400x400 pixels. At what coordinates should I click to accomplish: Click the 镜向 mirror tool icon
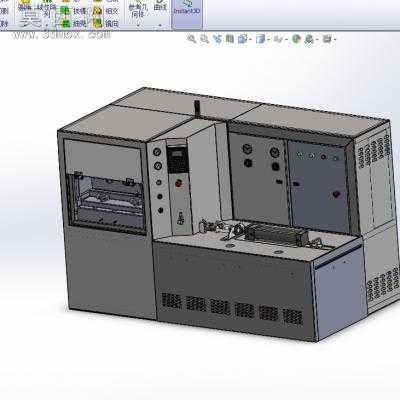click(x=97, y=23)
